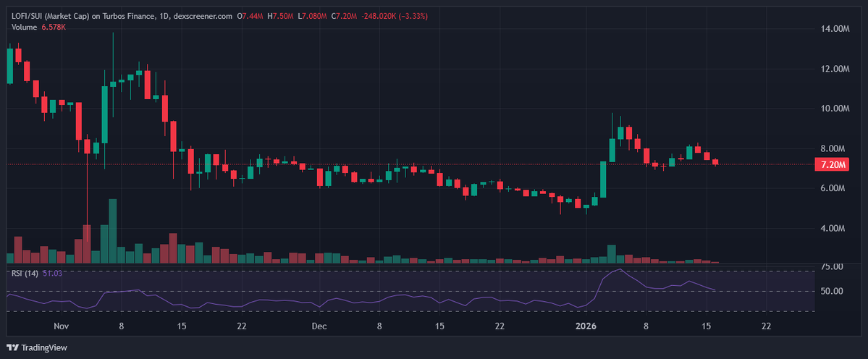
Task: Click the open value O7.44M
Action: [250, 16]
